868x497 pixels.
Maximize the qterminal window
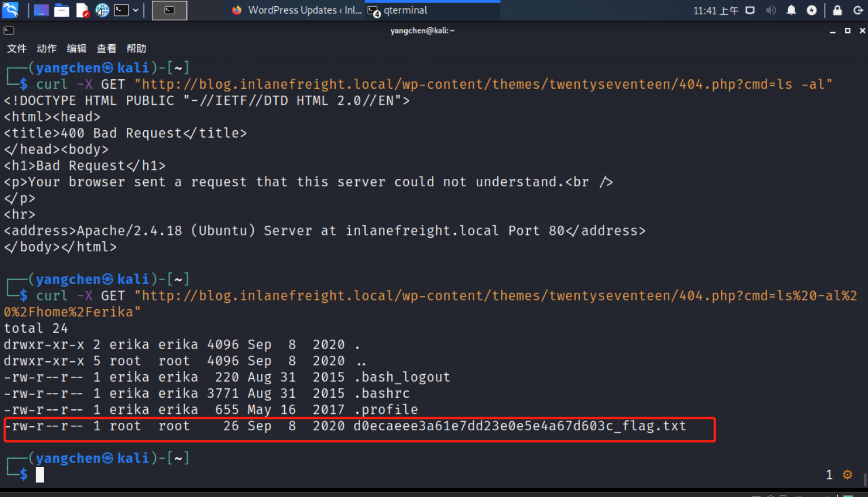[x=848, y=31]
